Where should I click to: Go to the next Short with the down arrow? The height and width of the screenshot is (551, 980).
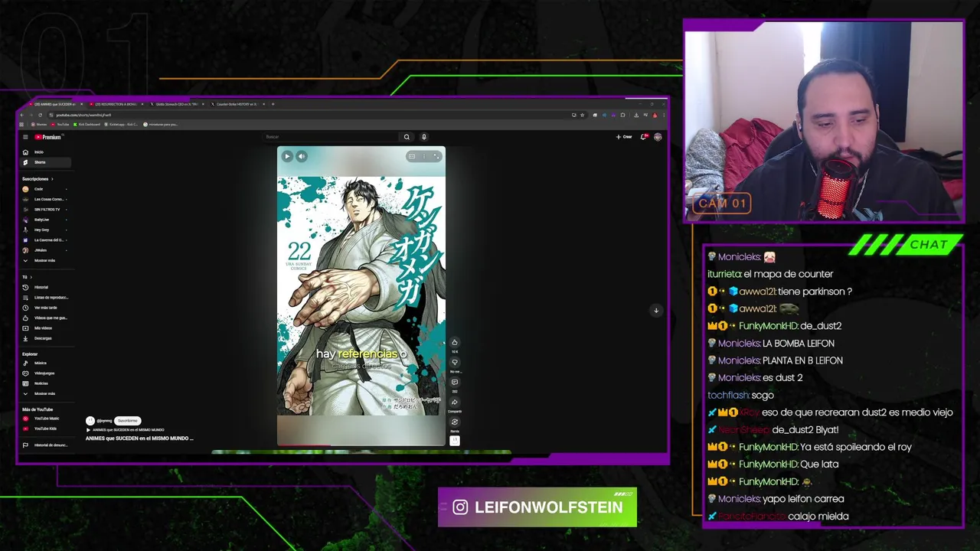click(x=656, y=310)
